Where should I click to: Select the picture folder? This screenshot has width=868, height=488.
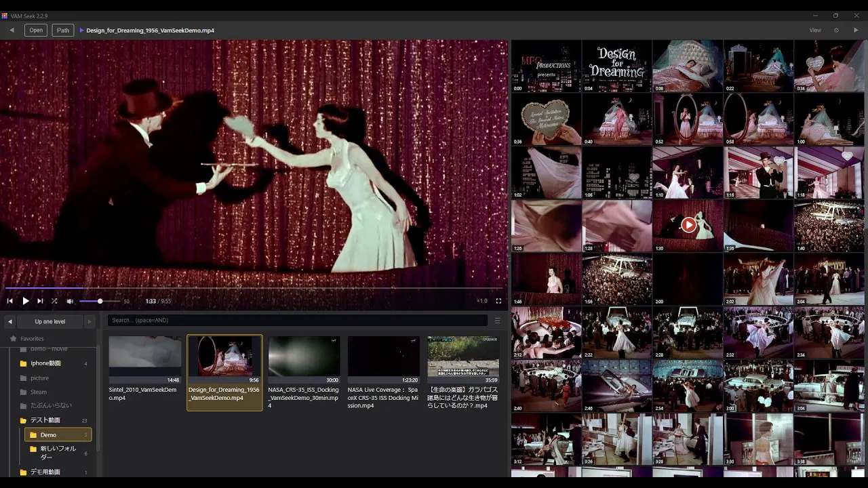point(54,378)
